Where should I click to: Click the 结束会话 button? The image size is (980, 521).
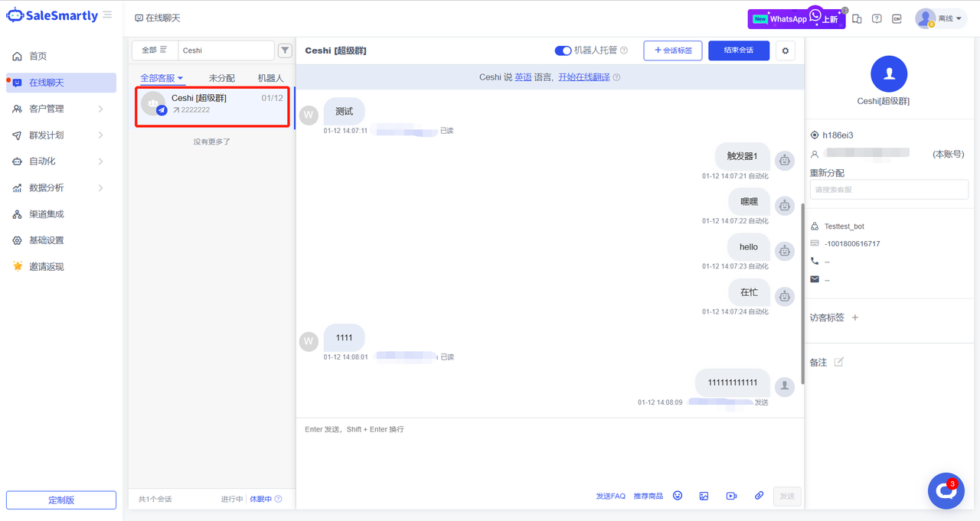tap(738, 50)
